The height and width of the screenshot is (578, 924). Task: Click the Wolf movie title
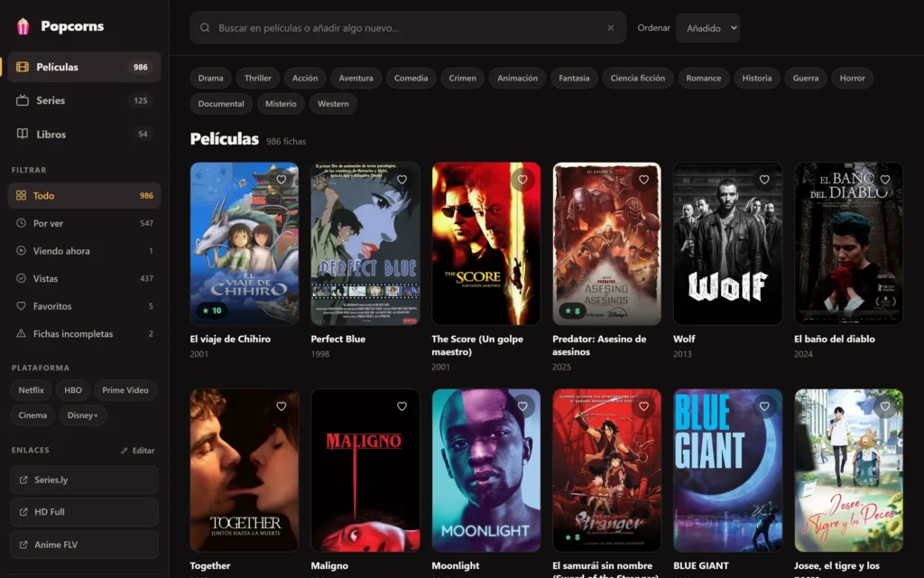(x=684, y=340)
